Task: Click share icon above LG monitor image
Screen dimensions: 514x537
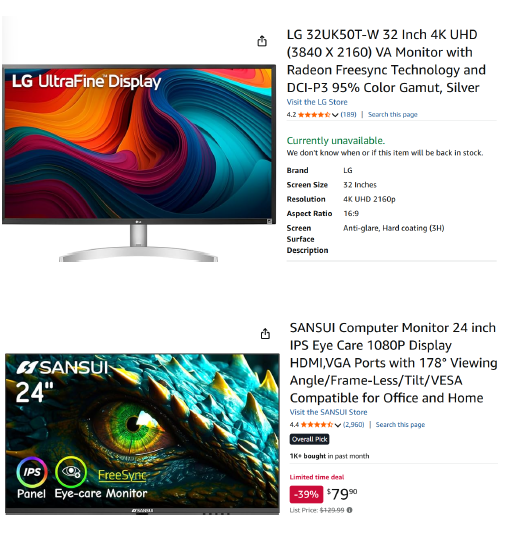Action: click(262, 41)
